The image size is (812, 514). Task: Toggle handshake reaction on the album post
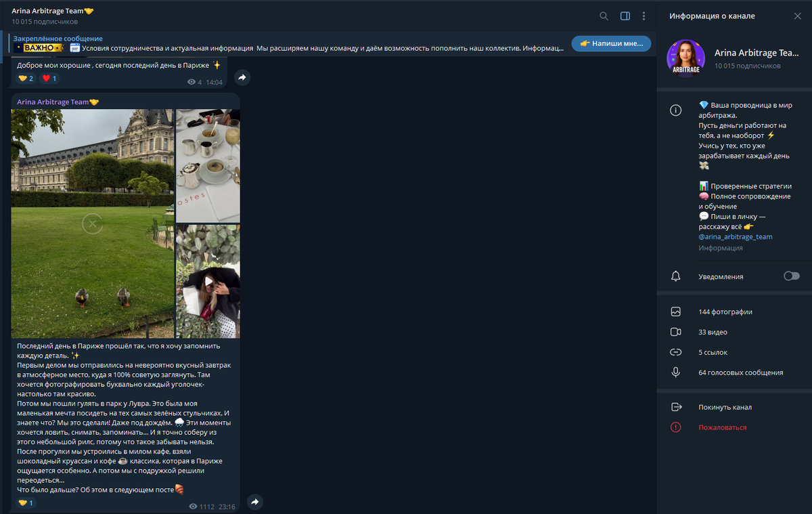coord(26,502)
